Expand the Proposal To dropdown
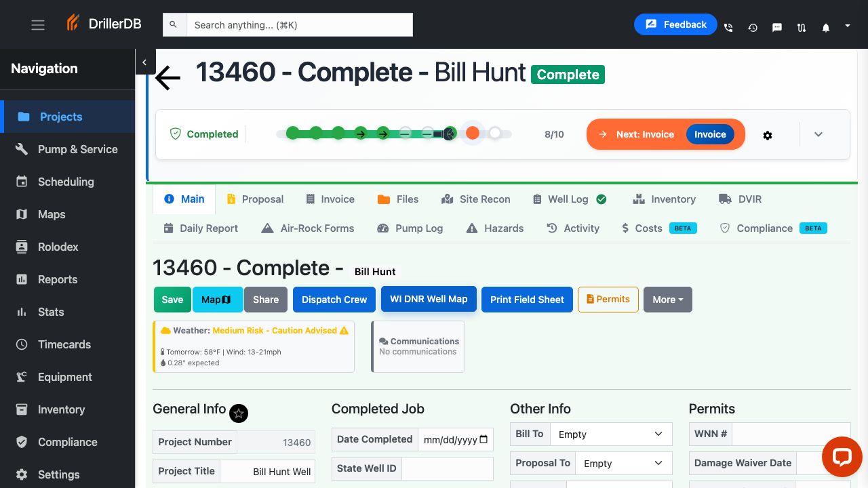Image resolution: width=868 pixels, height=488 pixels. tap(623, 463)
